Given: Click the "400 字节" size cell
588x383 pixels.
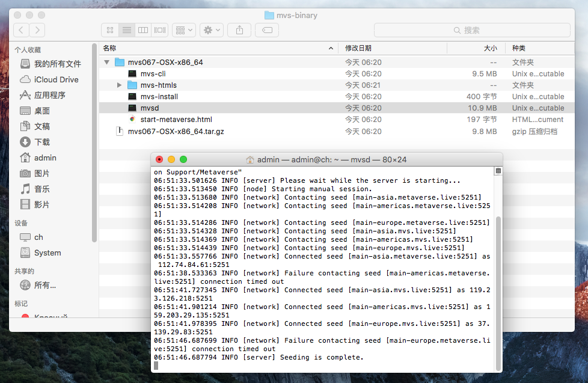Looking at the screenshot, I should pos(482,97).
